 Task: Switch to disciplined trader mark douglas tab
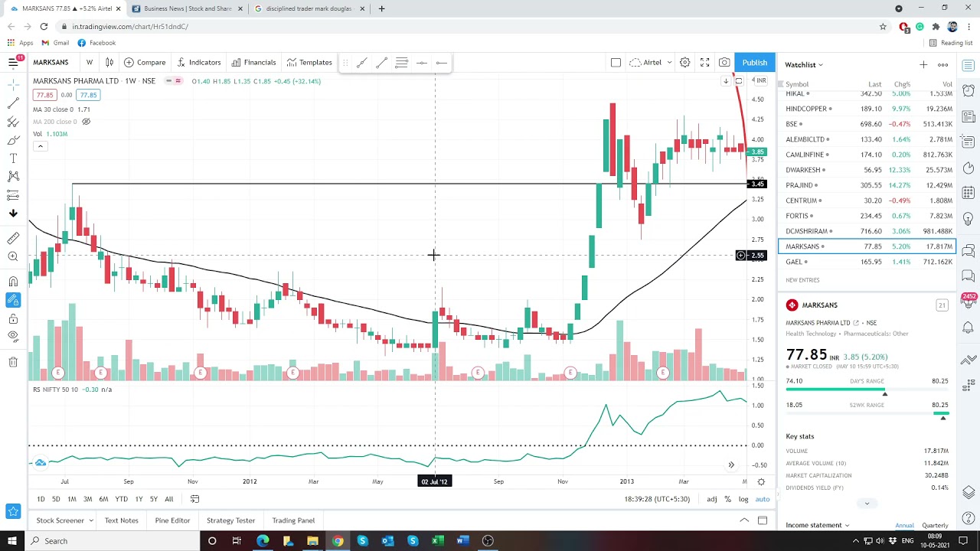[x=309, y=8]
